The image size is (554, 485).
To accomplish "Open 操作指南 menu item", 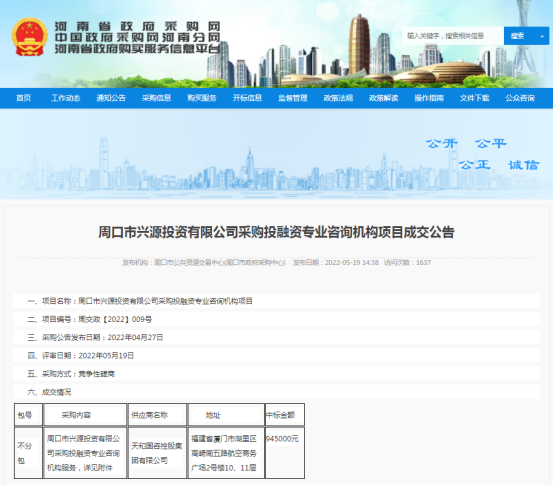I will click(x=429, y=98).
